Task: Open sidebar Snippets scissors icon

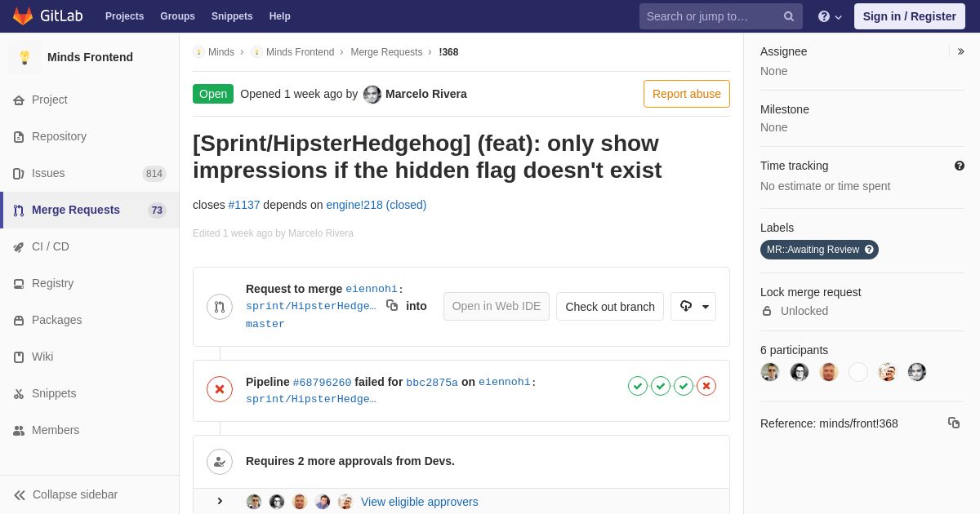Action: coord(19,394)
